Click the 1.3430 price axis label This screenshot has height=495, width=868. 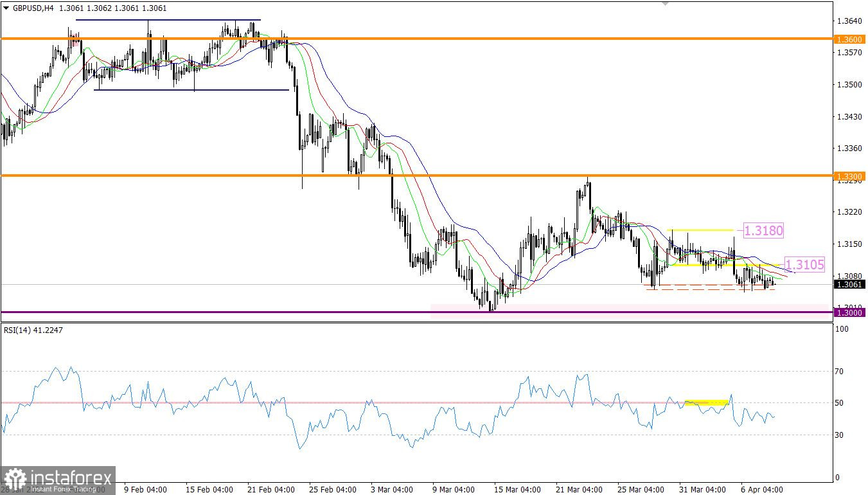[x=848, y=117]
